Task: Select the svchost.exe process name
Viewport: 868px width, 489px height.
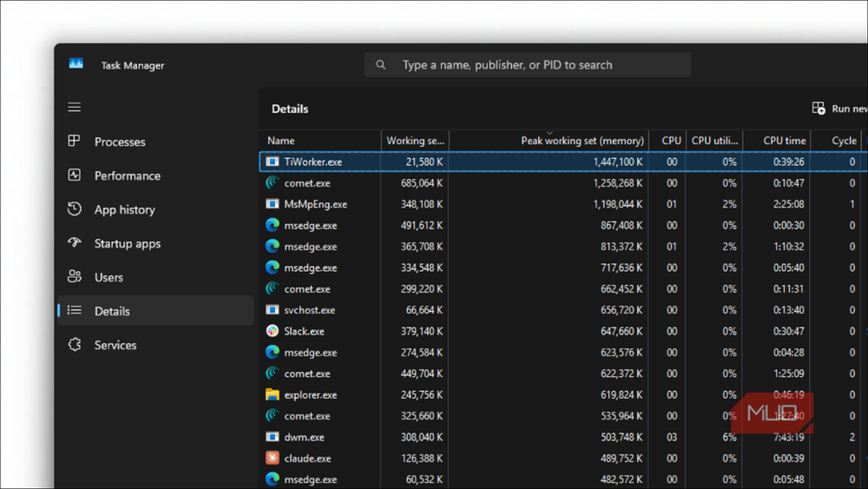Action: click(310, 310)
